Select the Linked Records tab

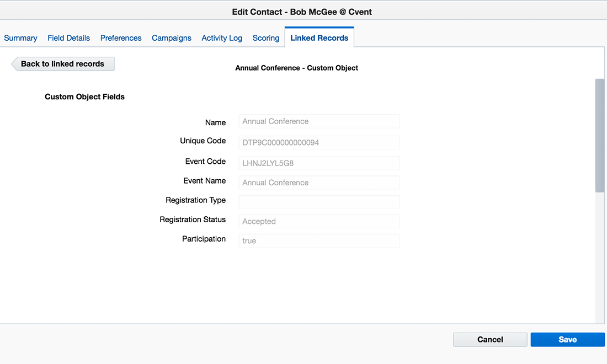pos(319,38)
